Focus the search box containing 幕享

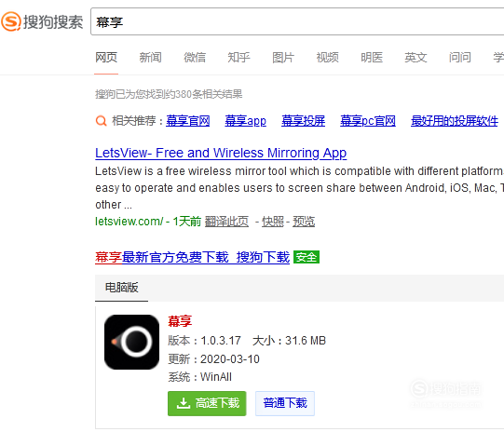(x=297, y=21)
